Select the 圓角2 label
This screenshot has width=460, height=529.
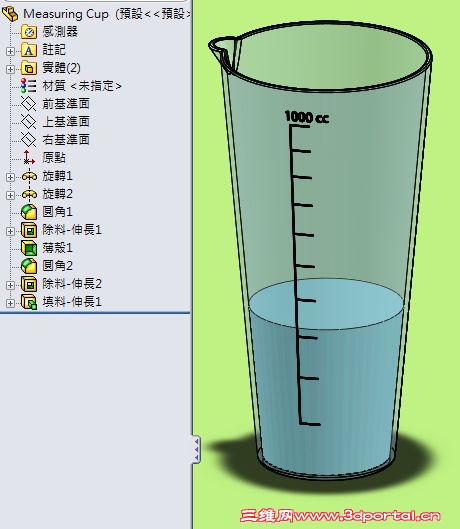pos(57,266)
